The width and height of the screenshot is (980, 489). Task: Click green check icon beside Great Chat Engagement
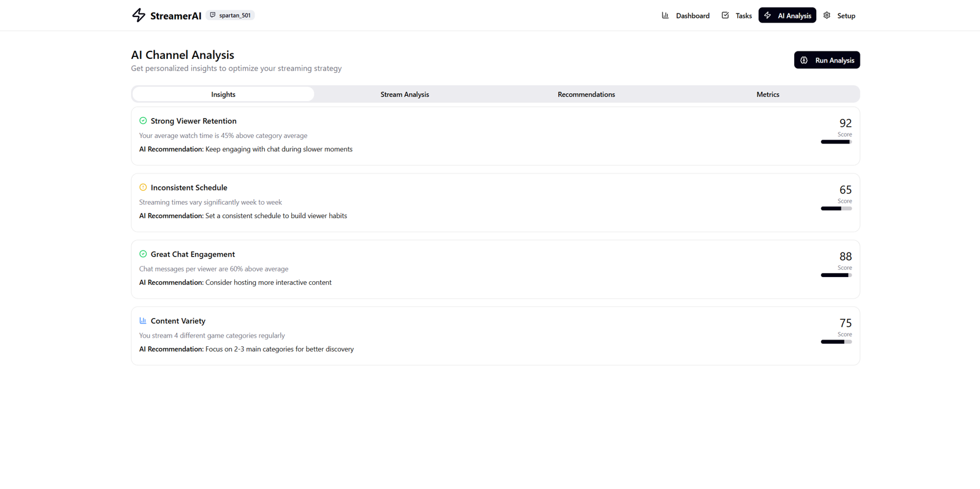click(143, 254)
